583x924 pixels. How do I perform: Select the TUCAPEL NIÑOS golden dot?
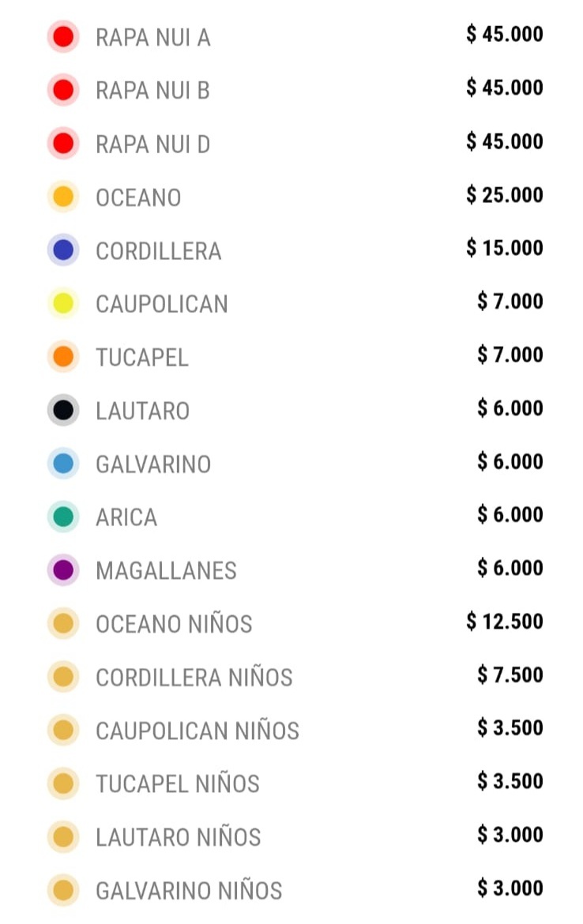click(63, 783)
